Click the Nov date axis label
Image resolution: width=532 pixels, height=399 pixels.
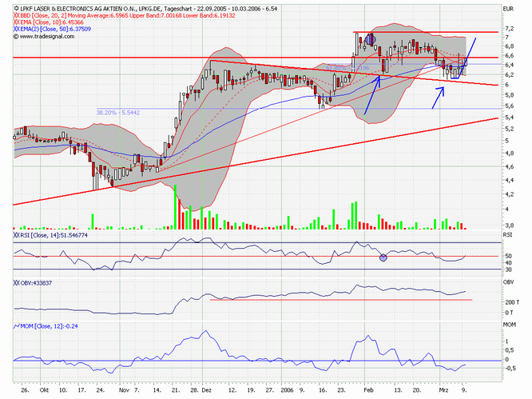pos(124,390)
